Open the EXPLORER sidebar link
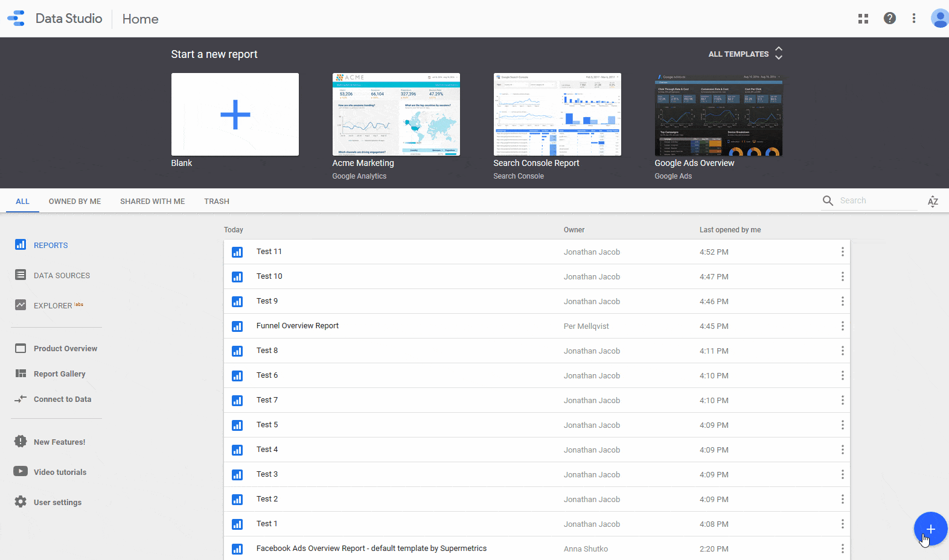The image size is (949, 560). tap(53, 305)
